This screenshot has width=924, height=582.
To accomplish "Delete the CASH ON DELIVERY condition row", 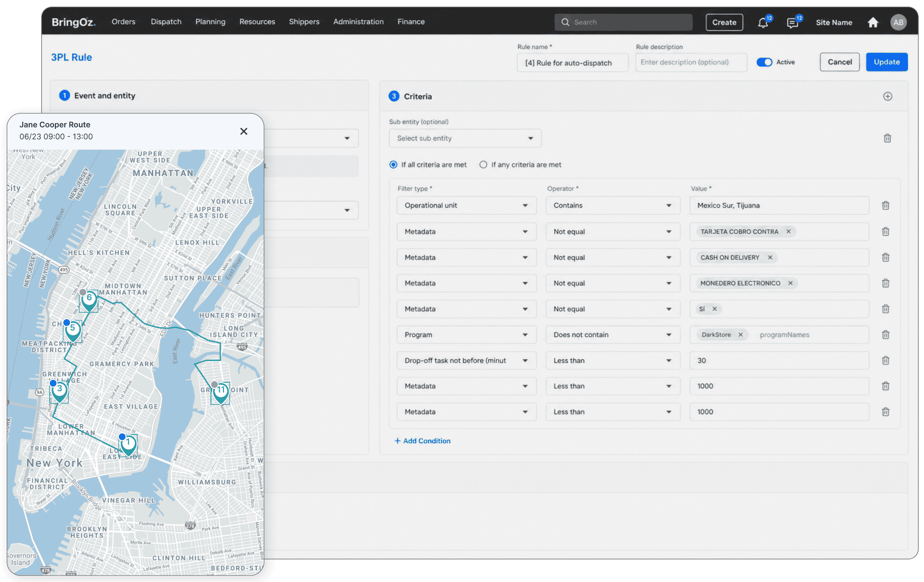I will [x=885, y=257].
